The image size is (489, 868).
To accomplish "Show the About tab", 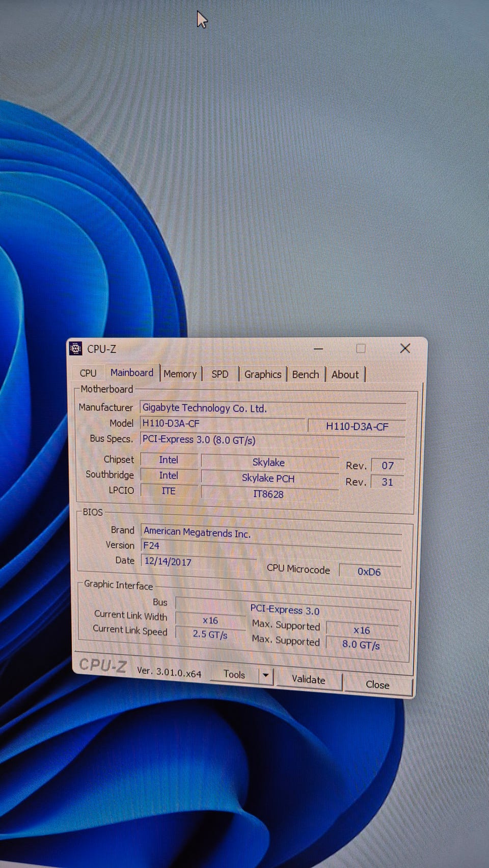I will [x=345, y=375].
